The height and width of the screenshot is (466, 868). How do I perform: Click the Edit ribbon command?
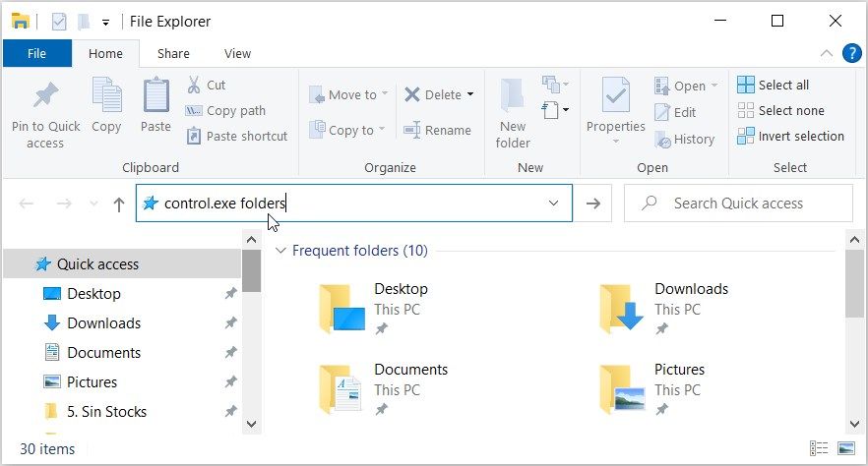pyautogui.click(x=675, y=112)
